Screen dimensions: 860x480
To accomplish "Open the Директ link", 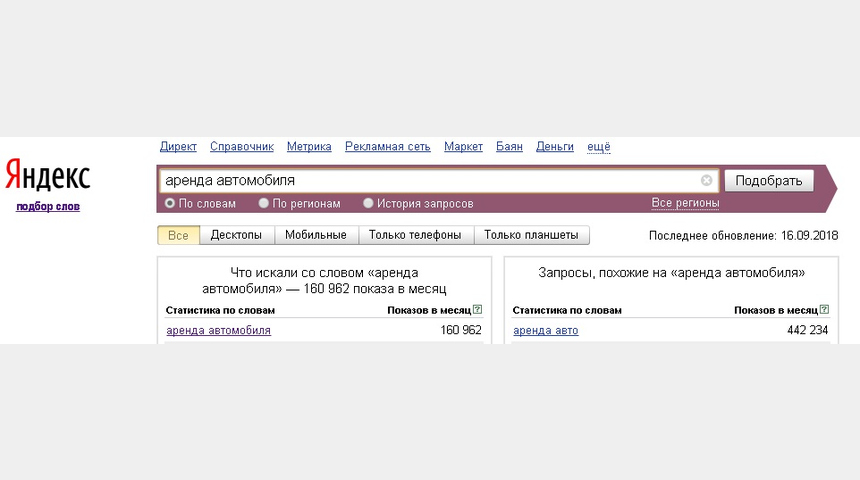I will (178, 146).
